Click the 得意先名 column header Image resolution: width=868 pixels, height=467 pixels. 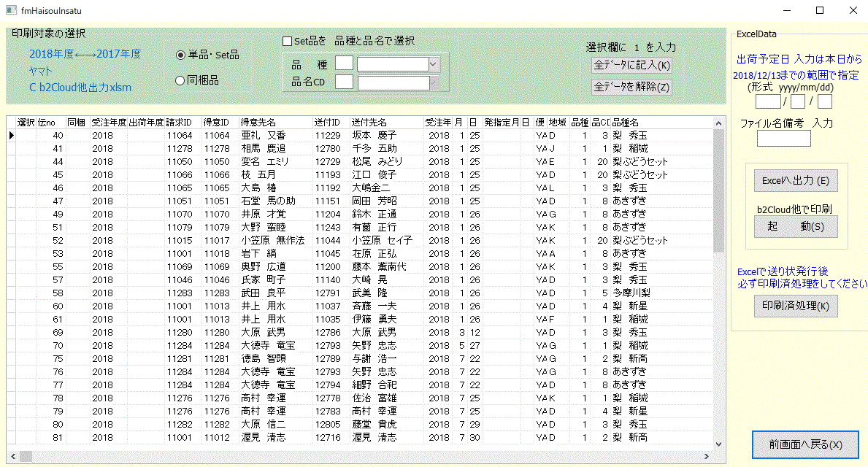(275, 123)
